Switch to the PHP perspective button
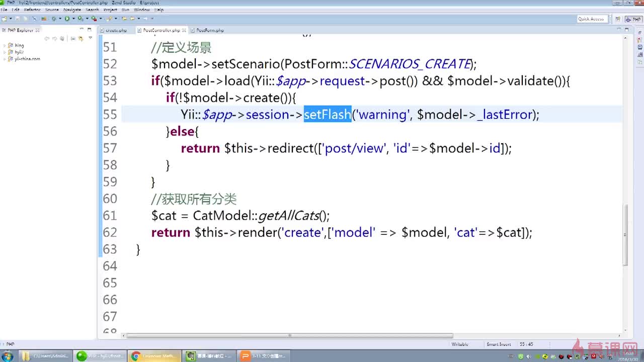This screenshot has height=362, width=644. point(633,19)
